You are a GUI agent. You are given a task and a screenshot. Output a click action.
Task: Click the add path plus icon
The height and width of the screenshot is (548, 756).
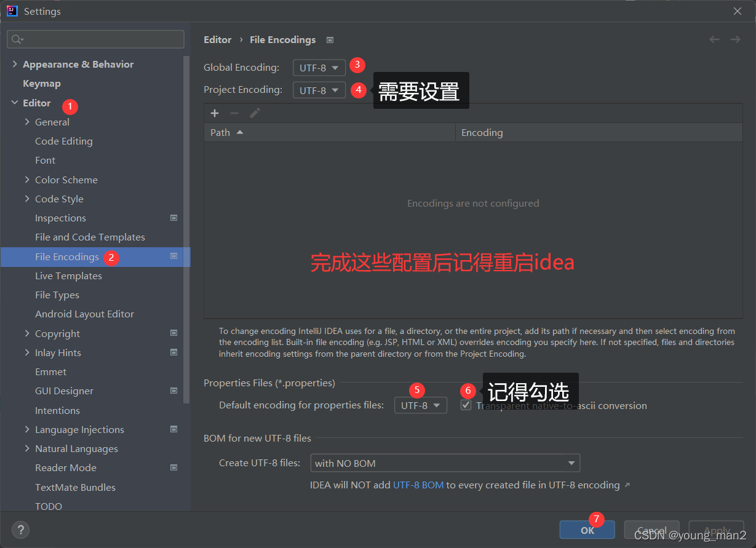click(215, 113)
